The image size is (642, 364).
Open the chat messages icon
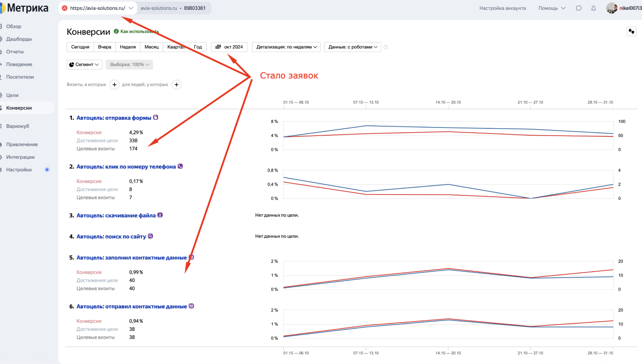tap(579, 8)
